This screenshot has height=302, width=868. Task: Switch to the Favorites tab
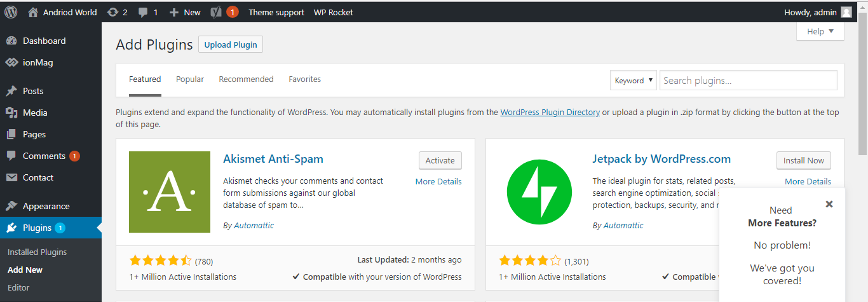304,79
